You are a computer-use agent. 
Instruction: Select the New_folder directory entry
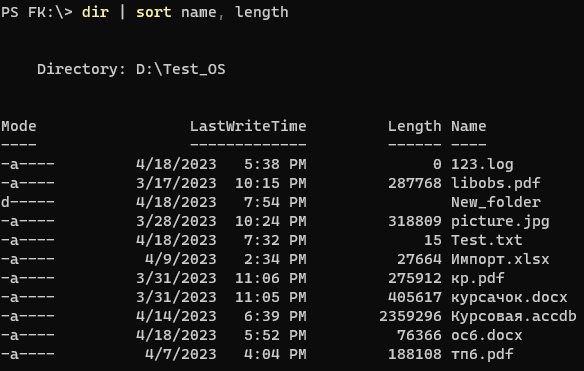(x=496, y=202)
